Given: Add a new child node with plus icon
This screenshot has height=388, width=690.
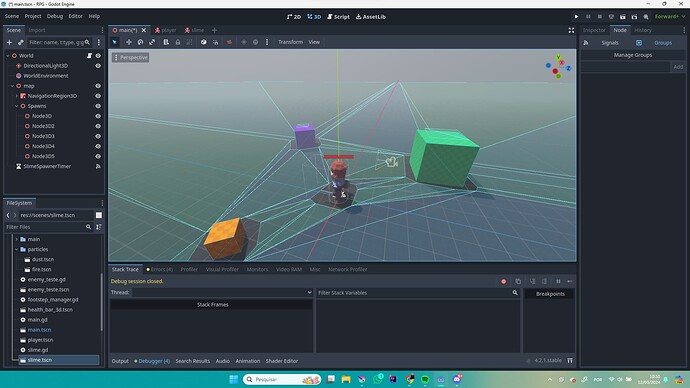Looking at the screenshot, I should click(x=9, y=42).
